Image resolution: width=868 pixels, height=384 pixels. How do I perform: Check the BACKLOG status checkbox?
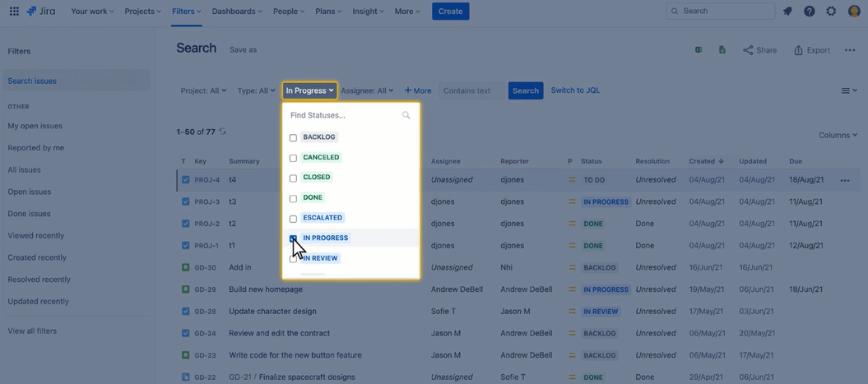point(294,138)
